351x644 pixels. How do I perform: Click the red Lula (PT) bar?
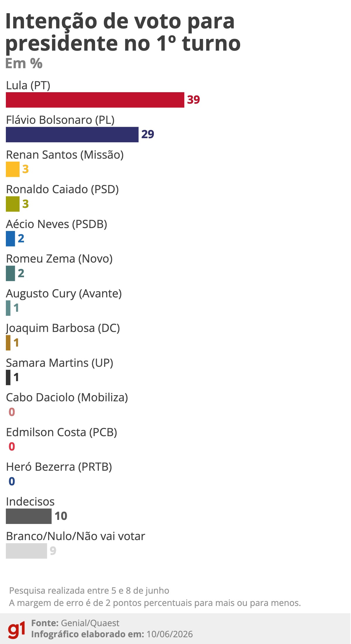[95, 100]
